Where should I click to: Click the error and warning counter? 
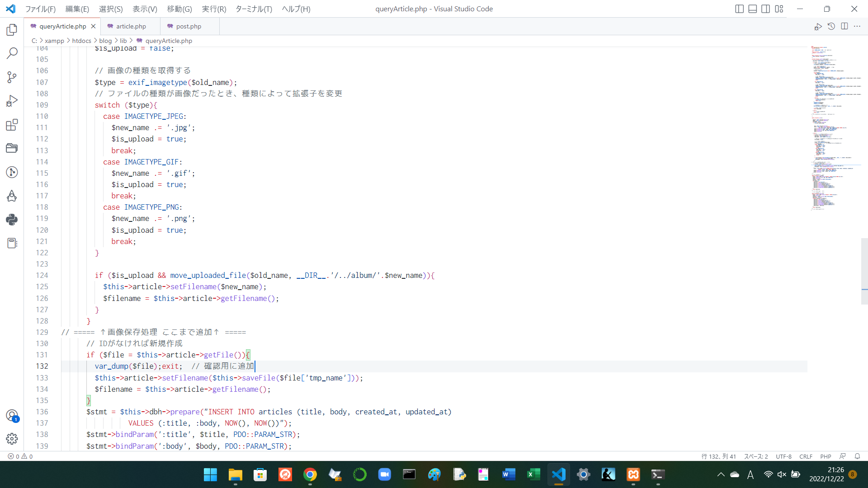[20, 456]
